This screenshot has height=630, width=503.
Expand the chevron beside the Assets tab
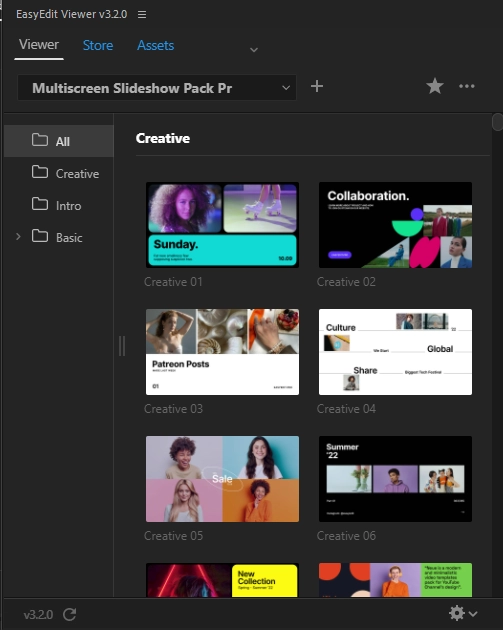coord(254,50)
